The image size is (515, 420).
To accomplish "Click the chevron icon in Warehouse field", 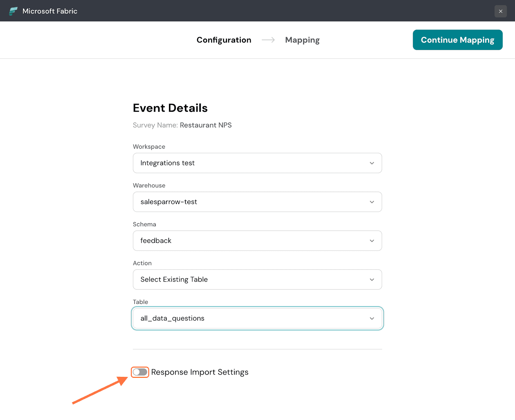I will point(372,202).
